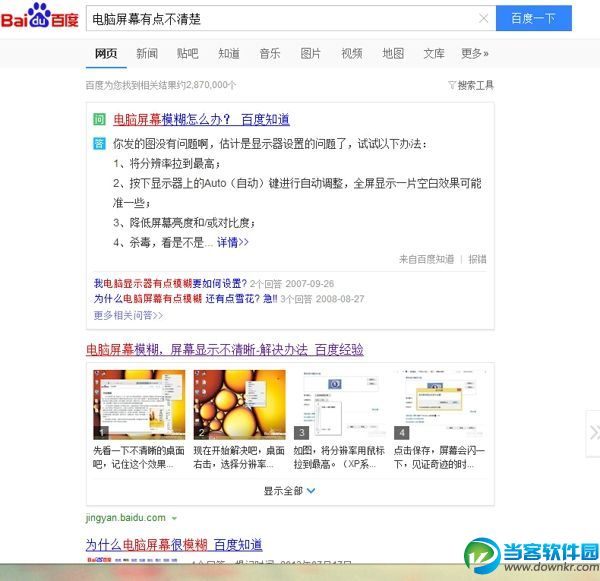Expand 显示全部 to show all steps
This screenshot has height=581, width=600.
pos(290,491)
